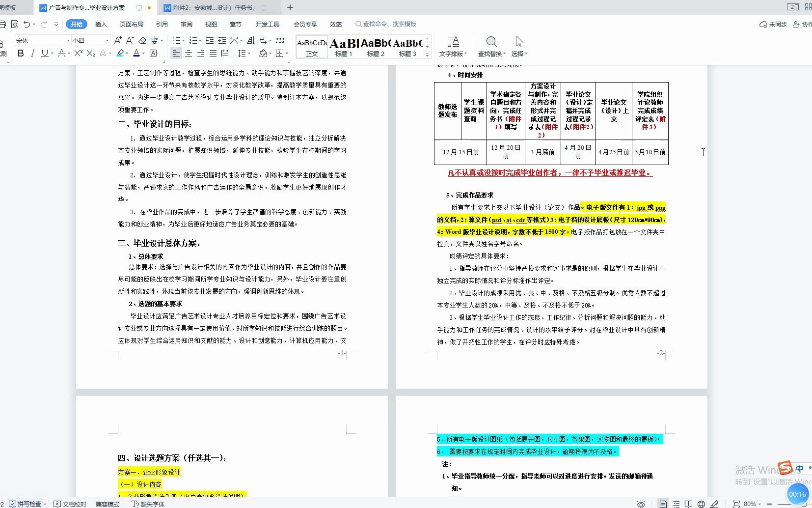Increase font size with A+ icon

(x=118, y=40)
